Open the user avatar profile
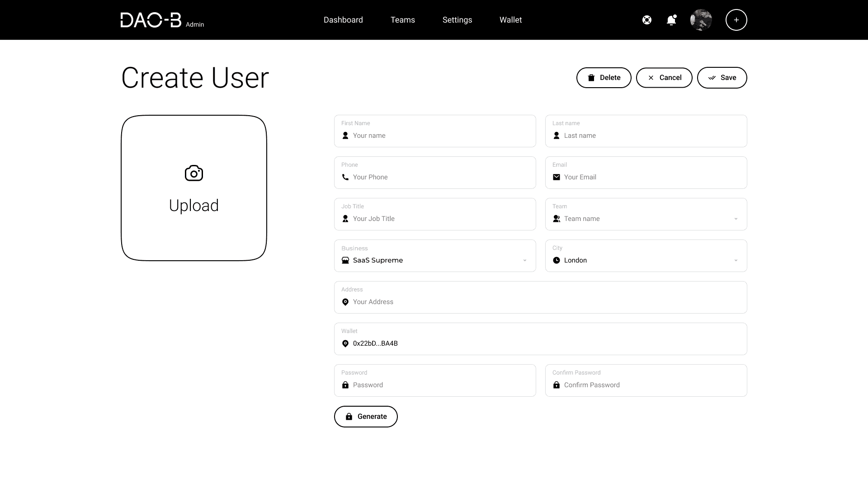Screen dimensions: 868x488 click(x=701, y=20)
